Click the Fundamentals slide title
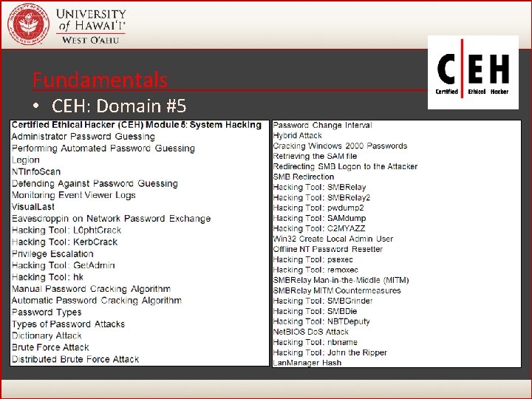This screenshot has height=399, width=532. [100, 80]
